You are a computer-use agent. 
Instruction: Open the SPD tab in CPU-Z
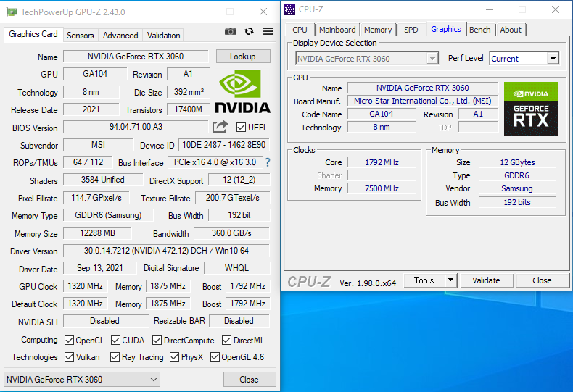[411, 30]
